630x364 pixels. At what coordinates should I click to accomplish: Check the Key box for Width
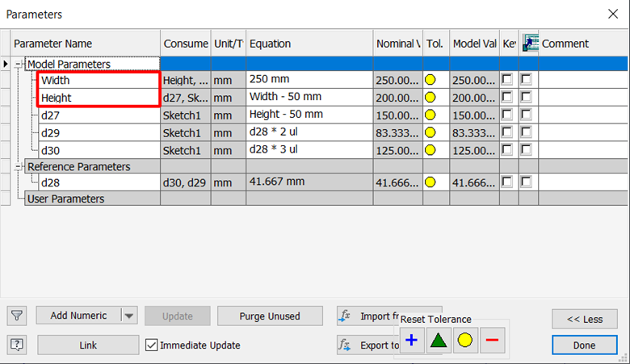coord(507,79)
